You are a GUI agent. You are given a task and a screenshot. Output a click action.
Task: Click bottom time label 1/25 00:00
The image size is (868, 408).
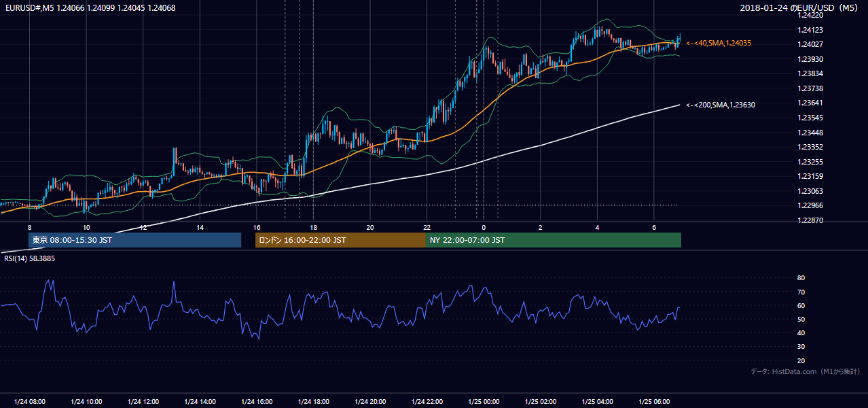pyautogui.click(x=484, y=402)
